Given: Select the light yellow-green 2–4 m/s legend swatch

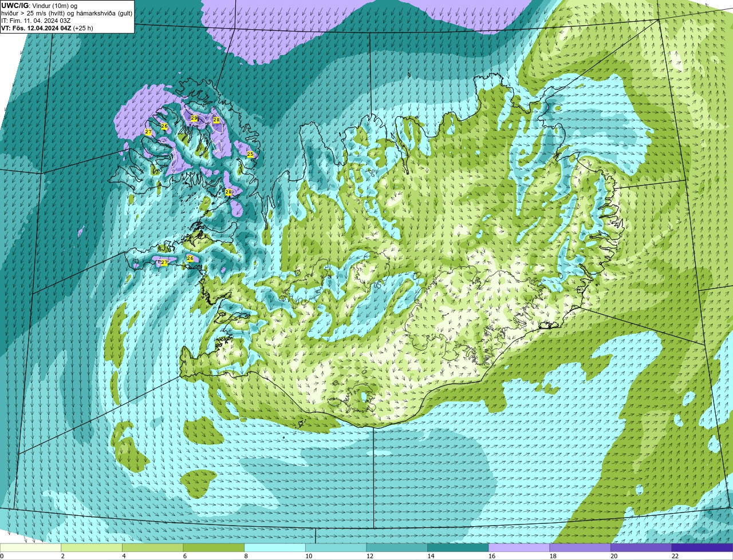Looking at the screenshot, I should pos(92,547).
